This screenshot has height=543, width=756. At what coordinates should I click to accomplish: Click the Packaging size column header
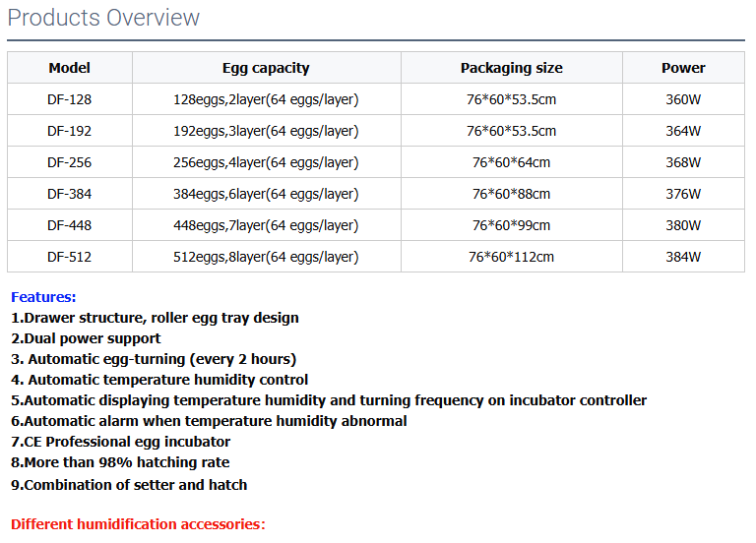pyautogui.click(x=512, y=68)
